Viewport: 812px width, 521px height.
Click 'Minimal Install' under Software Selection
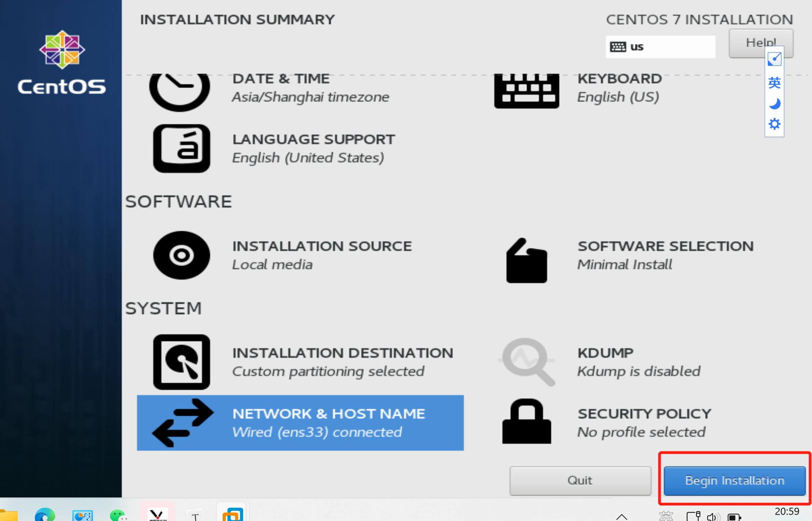(x=625, y=265)
